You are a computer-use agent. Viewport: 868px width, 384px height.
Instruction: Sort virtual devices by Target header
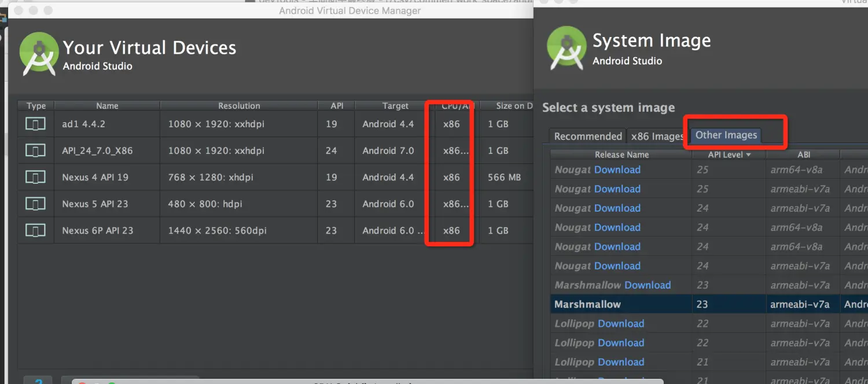tap(395, 106)
